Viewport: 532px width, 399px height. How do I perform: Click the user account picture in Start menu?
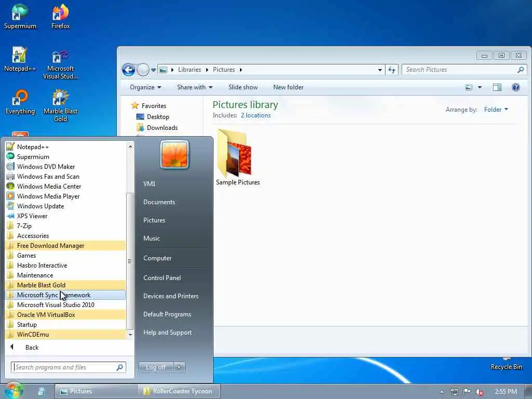click(174, 154)
